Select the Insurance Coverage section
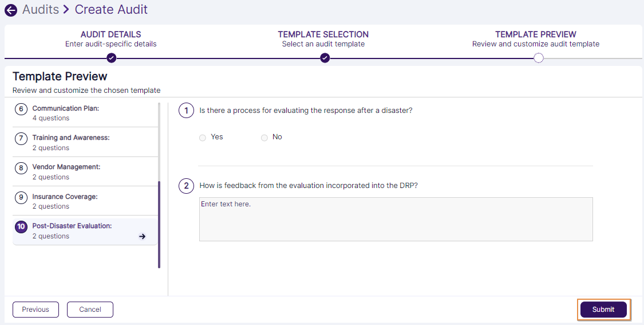Image resolution: width=644 pixels, height=325 pixels. [85, 201]
